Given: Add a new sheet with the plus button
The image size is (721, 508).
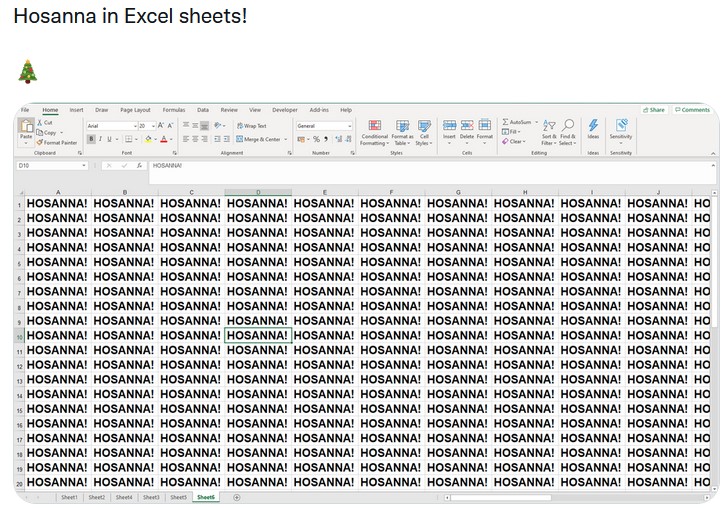Looking at the screenshot, I should point(237,497).
